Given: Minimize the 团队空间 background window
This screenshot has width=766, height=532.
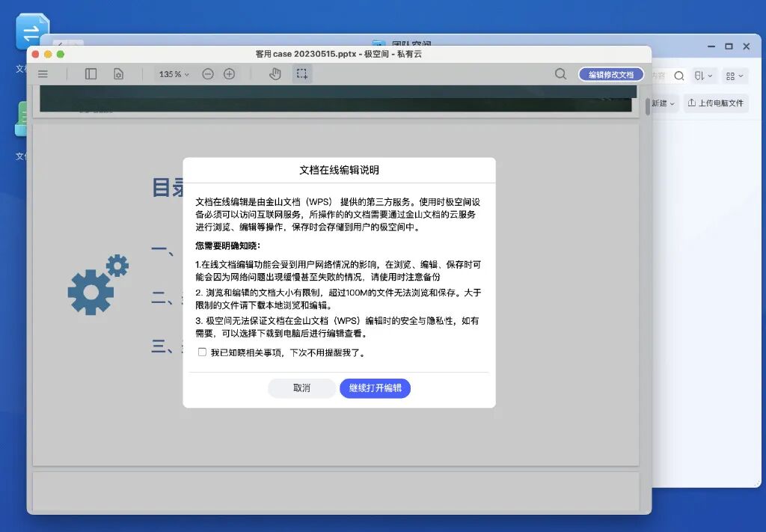Looking at the screenshot, I should coord(711,46).
